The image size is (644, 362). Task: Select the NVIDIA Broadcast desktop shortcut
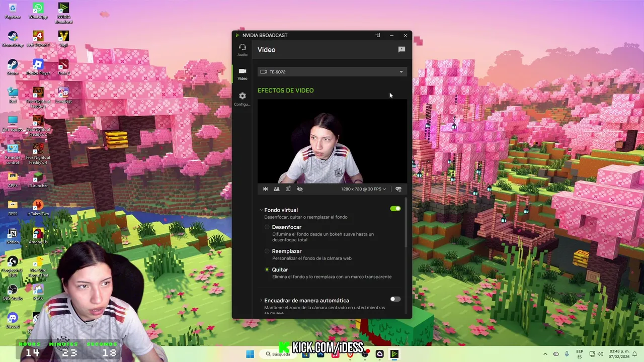point(63,13)
